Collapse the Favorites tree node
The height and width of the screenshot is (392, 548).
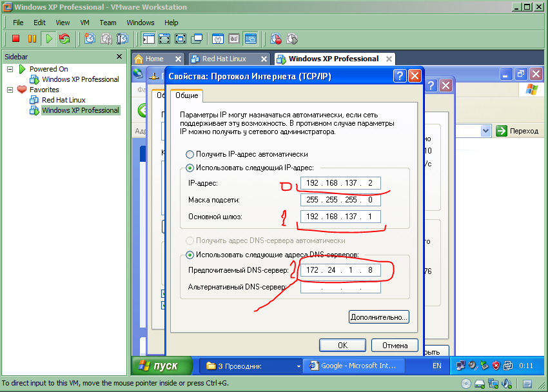(x=10, y=90)
